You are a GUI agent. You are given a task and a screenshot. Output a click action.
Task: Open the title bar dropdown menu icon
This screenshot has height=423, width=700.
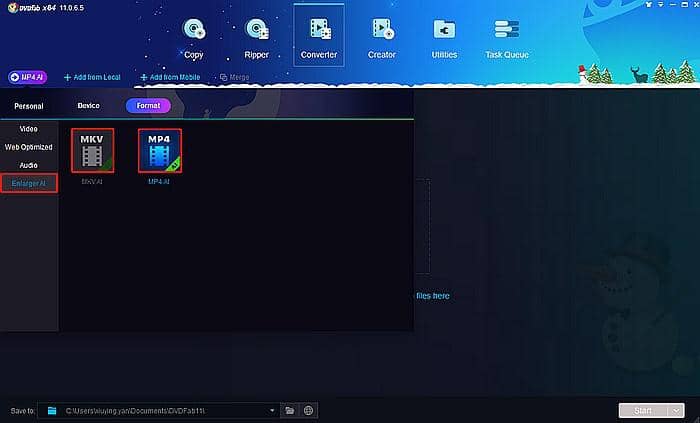pos(661,4)
